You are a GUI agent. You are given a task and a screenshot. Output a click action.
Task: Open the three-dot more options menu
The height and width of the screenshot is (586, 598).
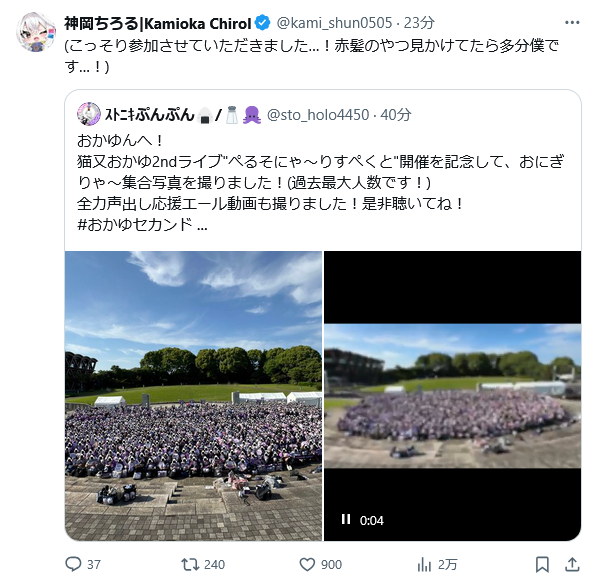click(572, 23)
